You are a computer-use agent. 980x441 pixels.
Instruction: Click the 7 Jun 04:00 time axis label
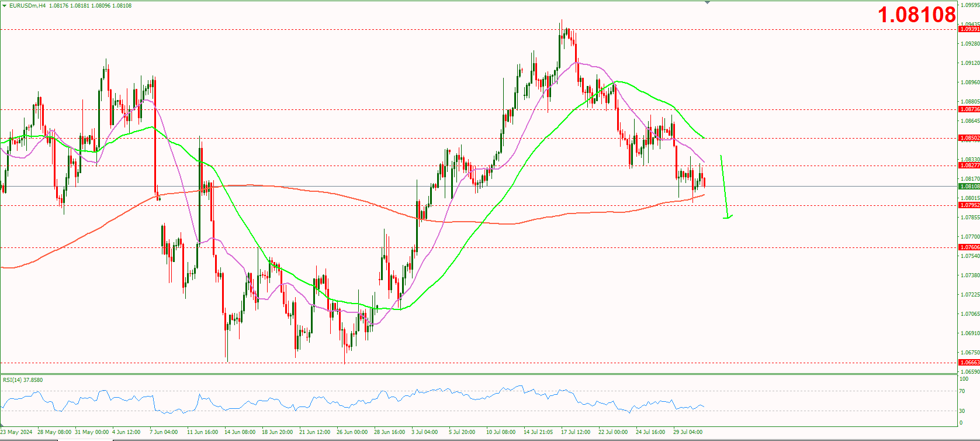(x=164, y=432)
